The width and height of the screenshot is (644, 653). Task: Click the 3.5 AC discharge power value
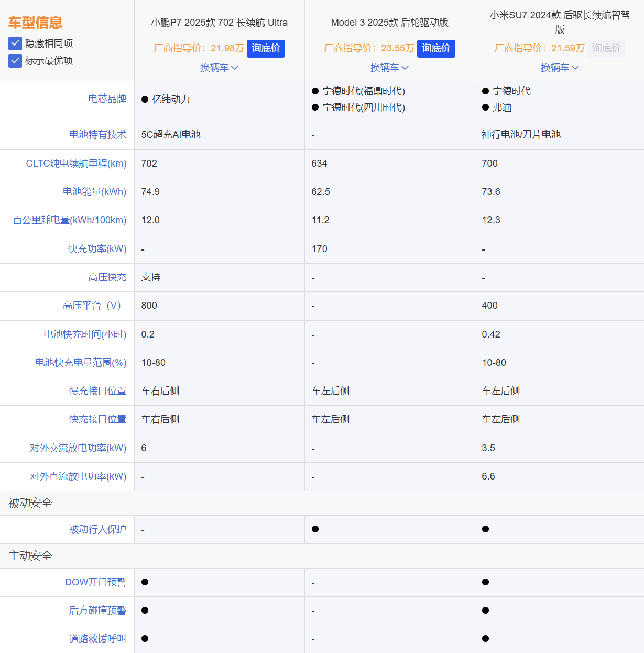488,448
